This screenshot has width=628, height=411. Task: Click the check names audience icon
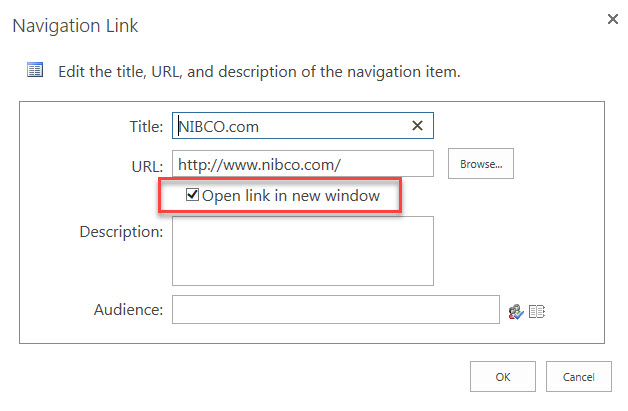point(516,312)
